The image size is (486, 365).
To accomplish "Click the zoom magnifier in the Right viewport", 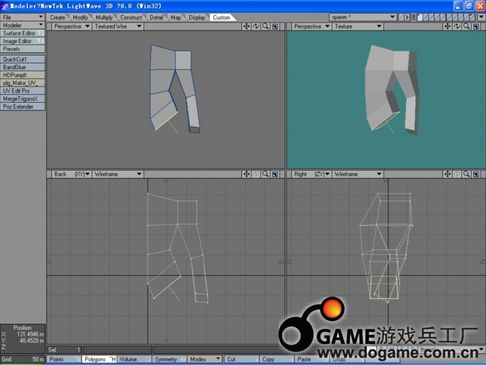I will pyautogui.click(x=467, y=174).
